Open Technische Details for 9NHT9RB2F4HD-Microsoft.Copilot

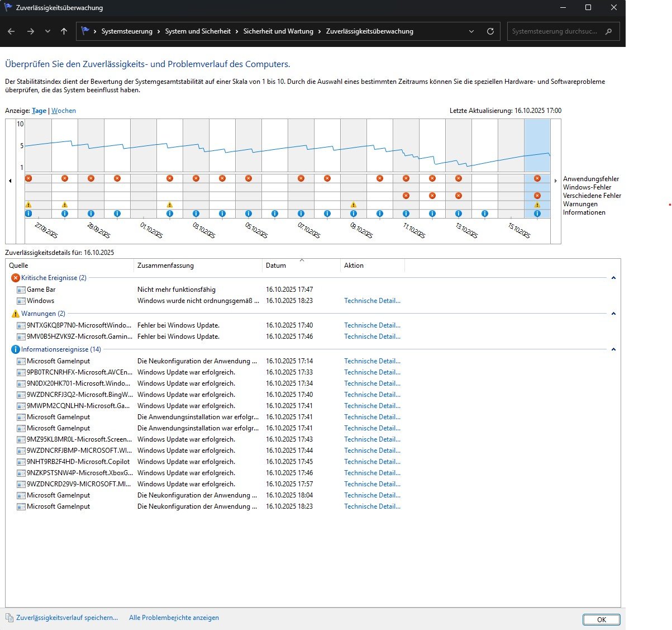tap(372, 462)
